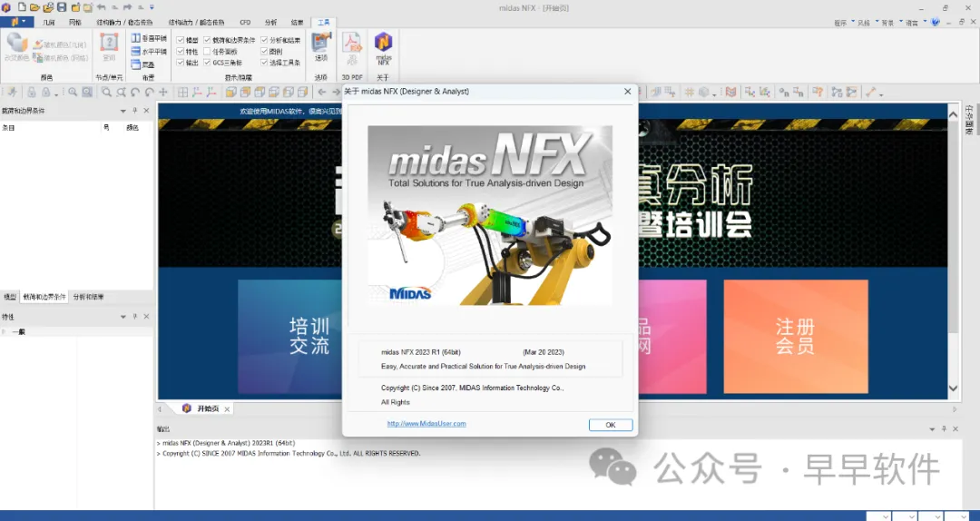The image size is (980, 521).
Task: Click the red-white book icon in right toolbar
Action: 730,93
